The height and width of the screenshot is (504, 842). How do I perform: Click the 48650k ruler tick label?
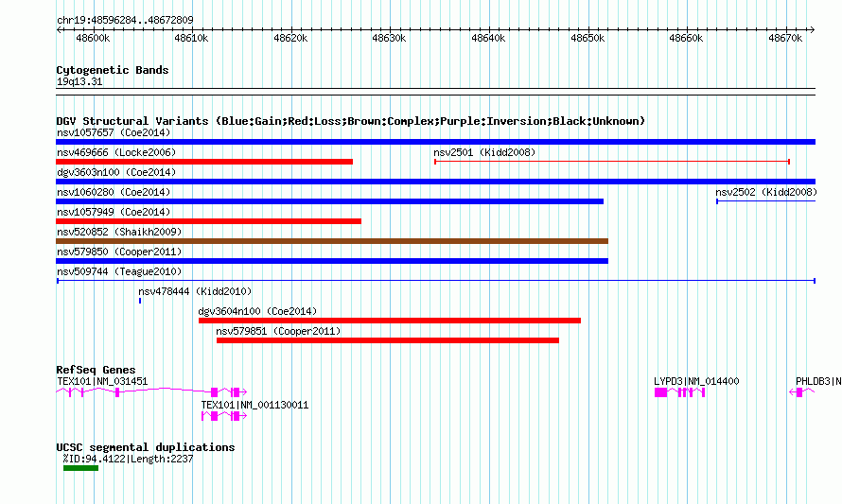tap(588, 38)
